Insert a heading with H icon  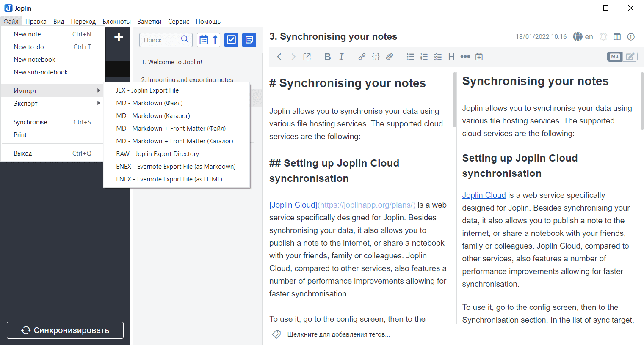[451, 57]
